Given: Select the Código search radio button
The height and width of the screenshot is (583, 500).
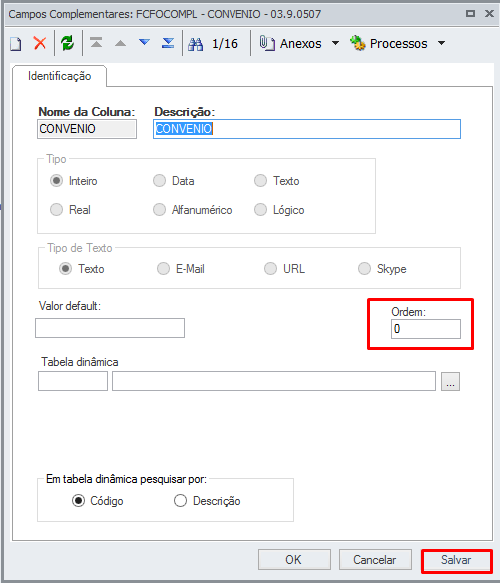Looking at the screenshot, I should click(x=78, y=500).
